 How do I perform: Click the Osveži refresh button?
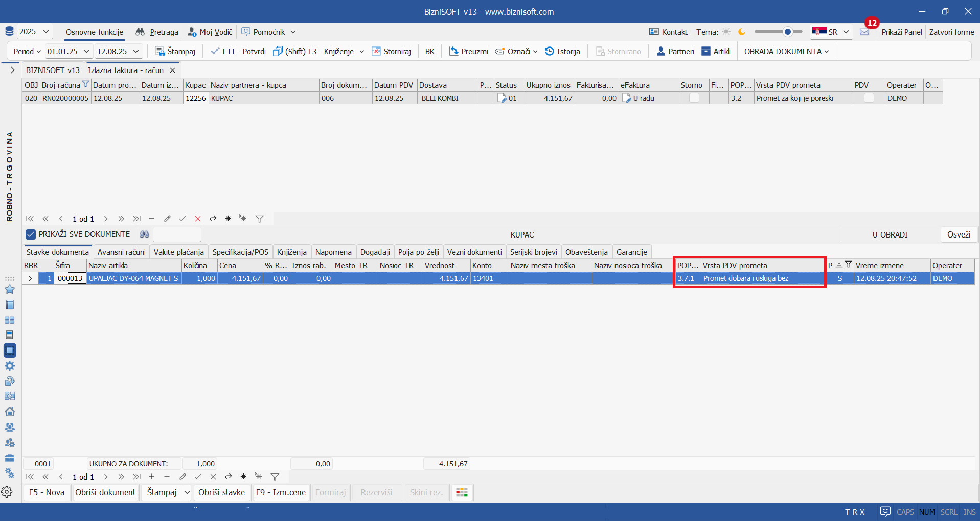pos(959,234)
